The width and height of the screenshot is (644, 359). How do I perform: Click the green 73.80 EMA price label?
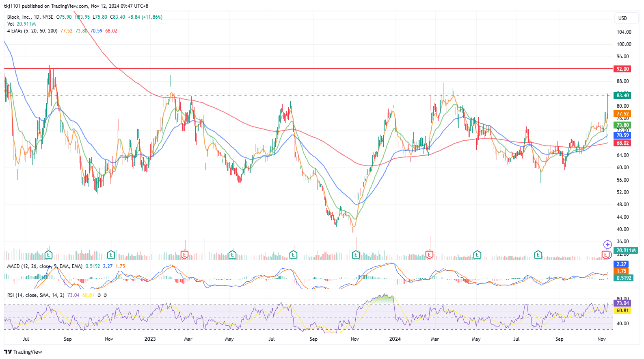click(622, 125)
